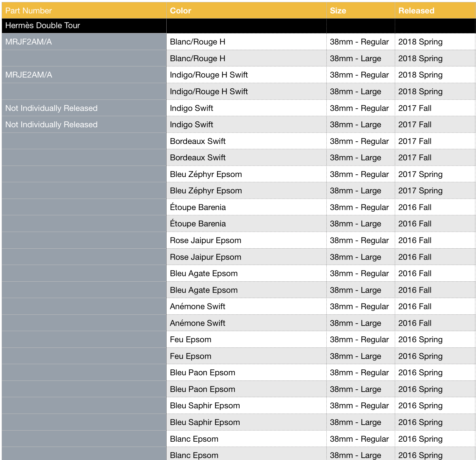Select Feu Epsom in the Regular row

pyautogui.click(x=191, y=340)
